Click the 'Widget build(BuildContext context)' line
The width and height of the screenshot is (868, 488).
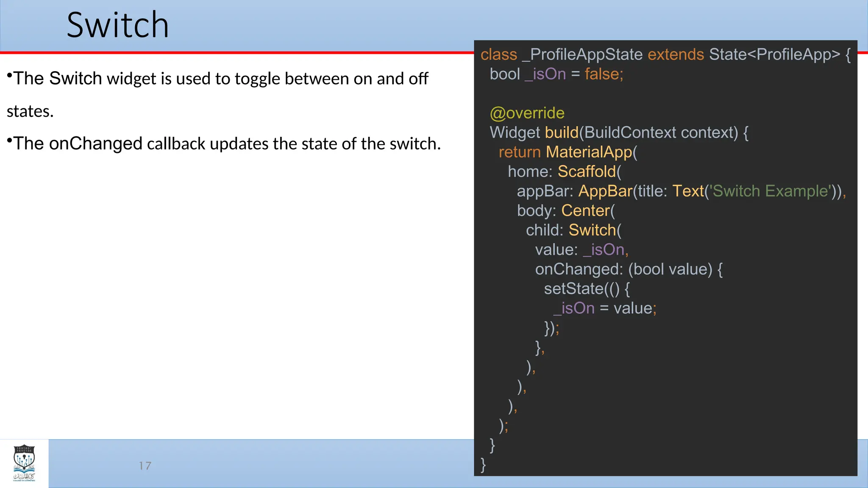[x=619, y=133]
